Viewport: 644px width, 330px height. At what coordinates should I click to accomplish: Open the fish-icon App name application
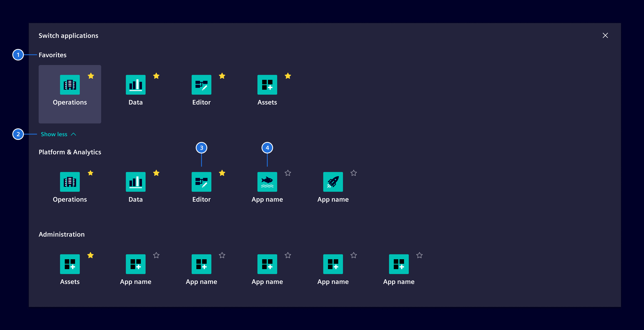click(267, 182)
